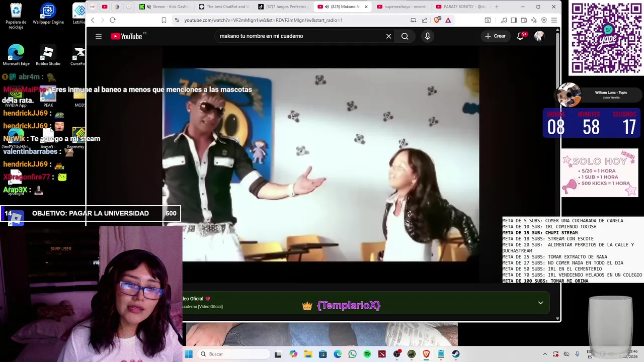This screenshot has height=362, width=644.
Task: Reload the YouTube page
Action: (113, 20)
